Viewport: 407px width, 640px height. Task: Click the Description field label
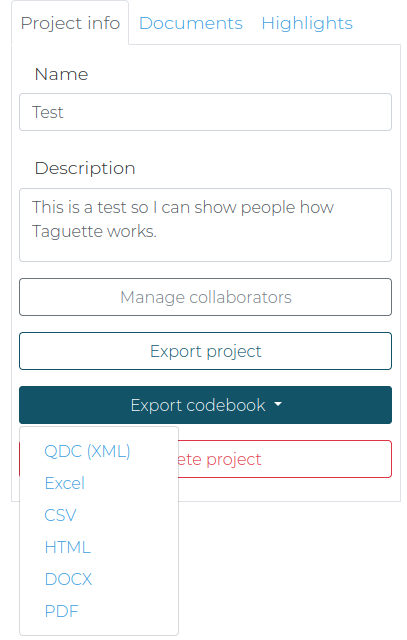point(85,168)
